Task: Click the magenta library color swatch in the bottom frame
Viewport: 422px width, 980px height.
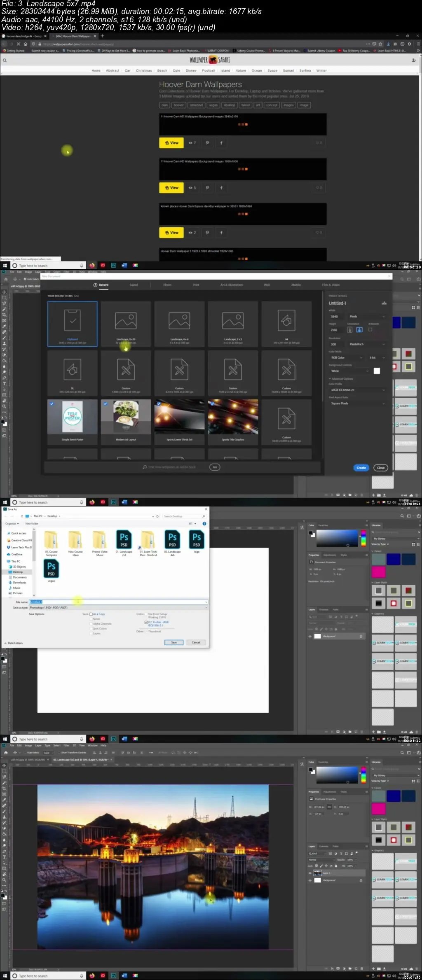Action: point(378,809)
